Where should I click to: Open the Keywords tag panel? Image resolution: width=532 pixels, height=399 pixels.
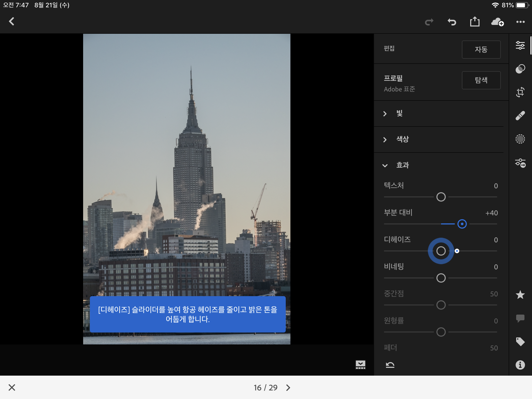click(x=521, y=342)
